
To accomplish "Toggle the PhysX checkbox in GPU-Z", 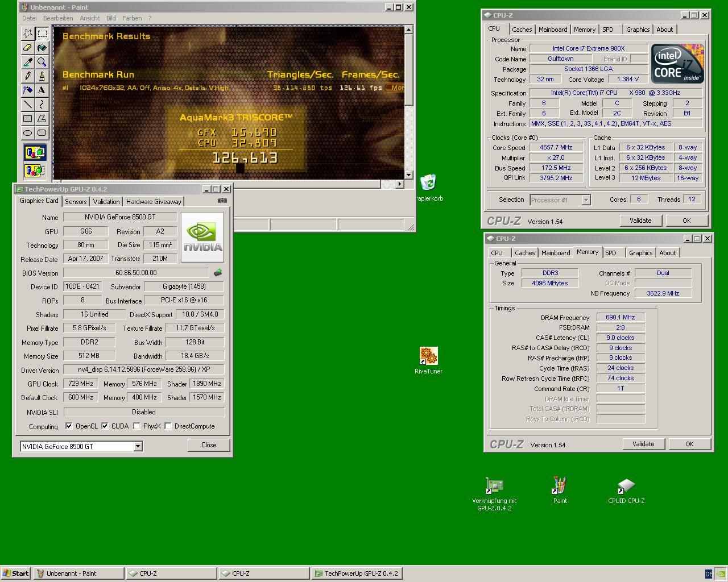I will point(136,426).
